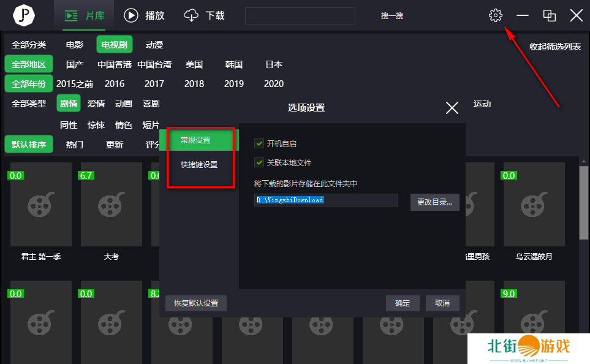The image size is (590, 364).
Task: Open the 下载 download tab
Action: (x=205, y=16)
